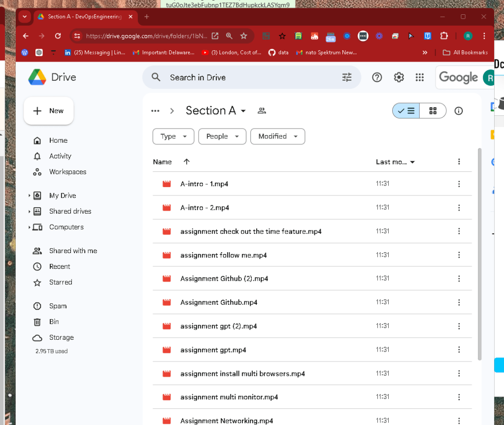This screenshot has height=425, width=504.
Task: Click the shared folder people icon
Action: coord(262,111)
